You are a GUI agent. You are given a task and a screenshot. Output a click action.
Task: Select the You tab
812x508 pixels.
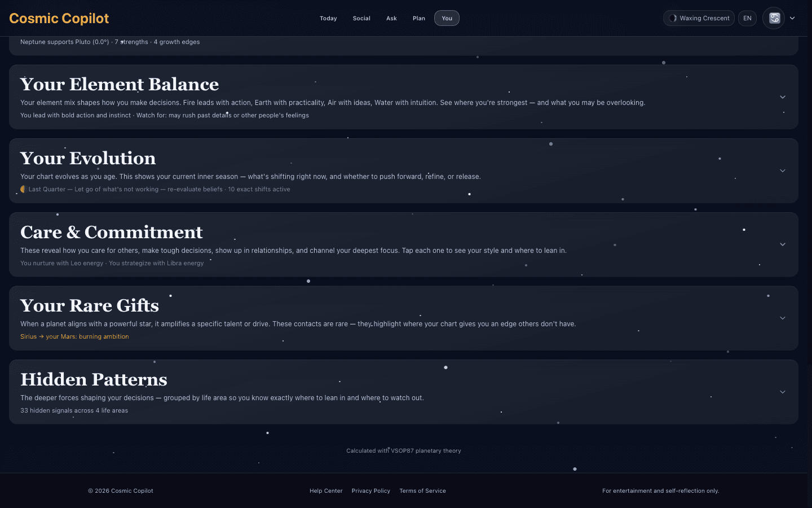[x=447, y=18]
